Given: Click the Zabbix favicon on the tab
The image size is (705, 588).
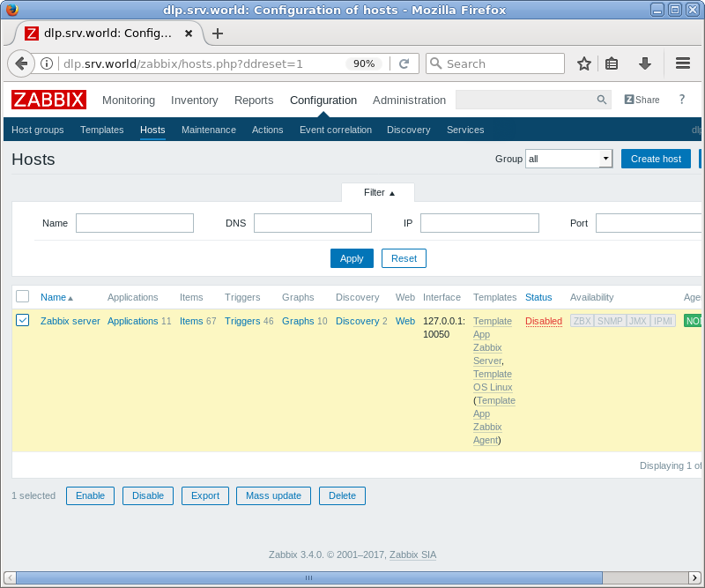Looking at the screenshot, I should pos(32,33).
